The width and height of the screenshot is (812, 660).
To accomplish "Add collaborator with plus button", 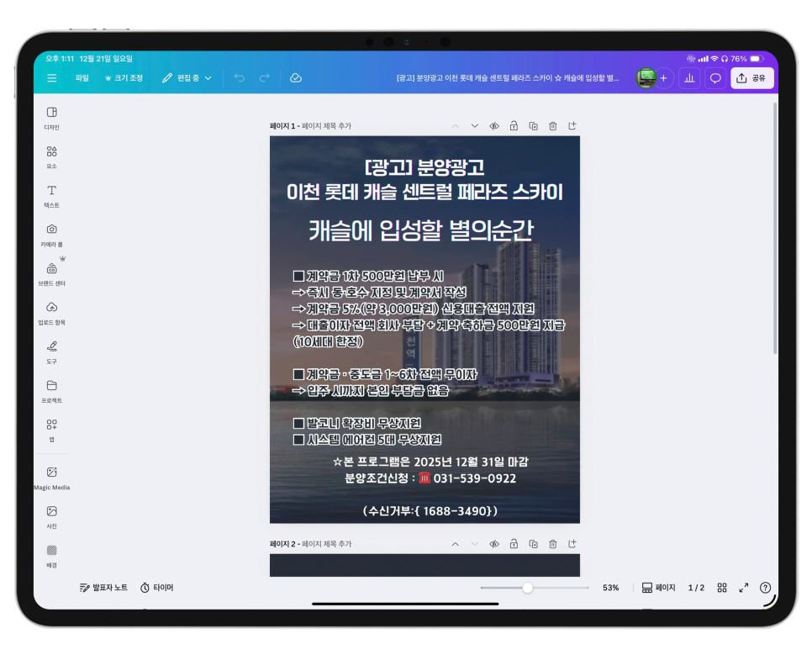I will click(x=663, y=77).
